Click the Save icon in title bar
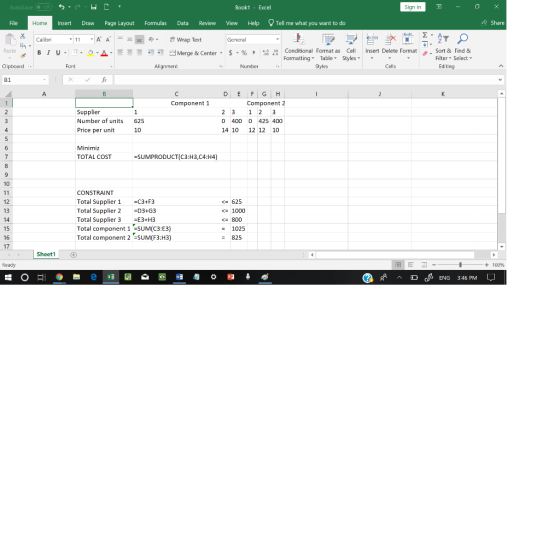Screen dimensions: 560x559 pyautogui.click(x=94, y=7)
